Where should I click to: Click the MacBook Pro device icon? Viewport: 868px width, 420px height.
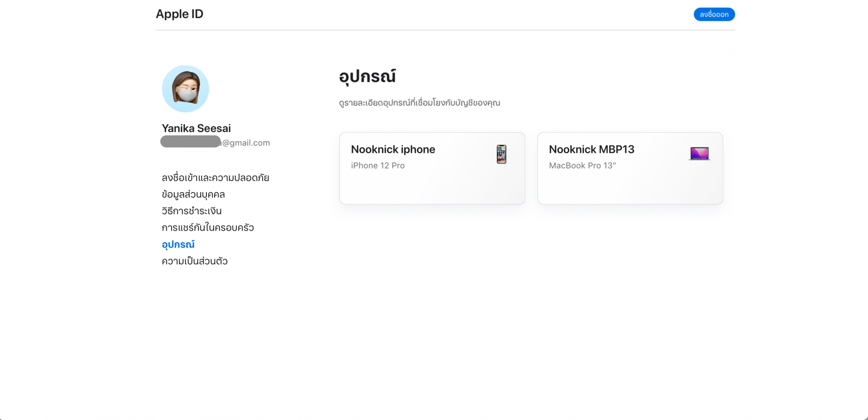[x=699, y=154]
